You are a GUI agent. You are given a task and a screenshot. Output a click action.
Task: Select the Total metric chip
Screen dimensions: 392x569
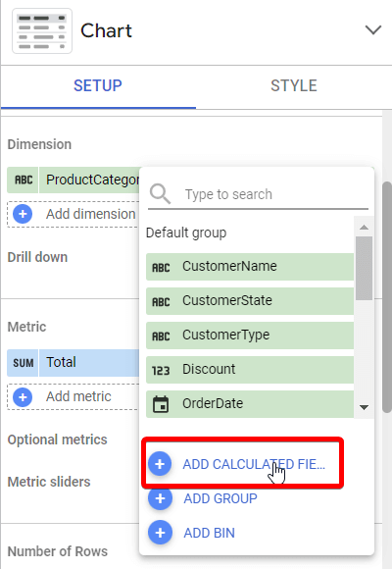point(73,363)
